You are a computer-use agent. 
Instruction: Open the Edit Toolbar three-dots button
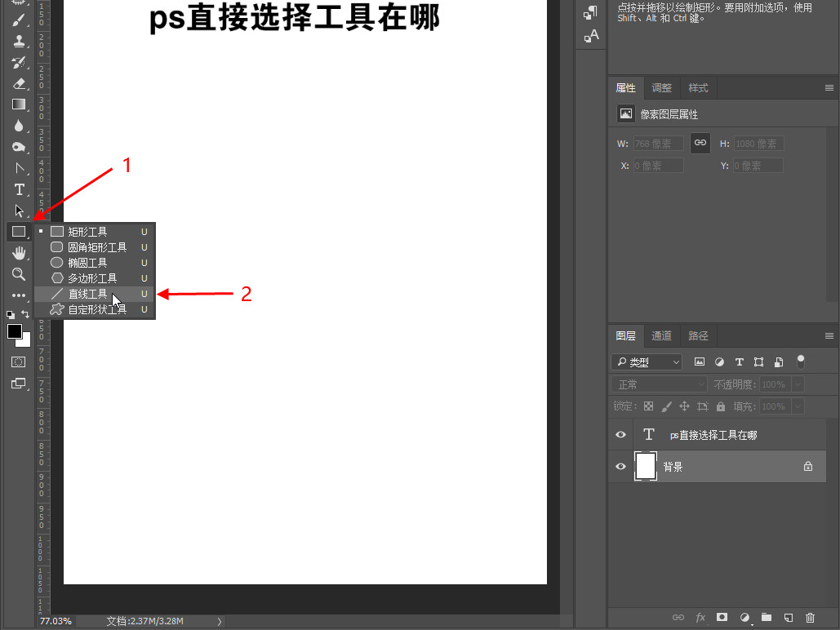pos(19,295)
